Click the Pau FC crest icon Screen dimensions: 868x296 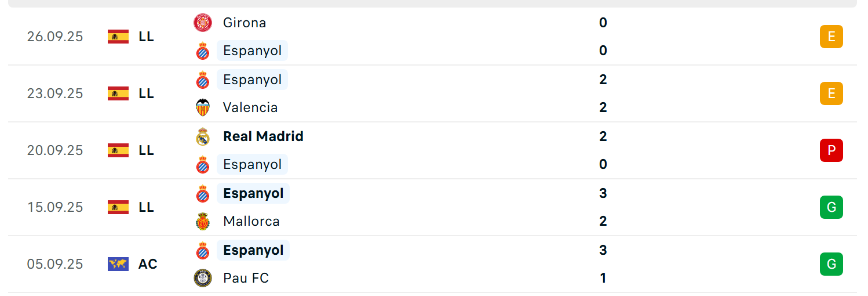tap(203, 278)
